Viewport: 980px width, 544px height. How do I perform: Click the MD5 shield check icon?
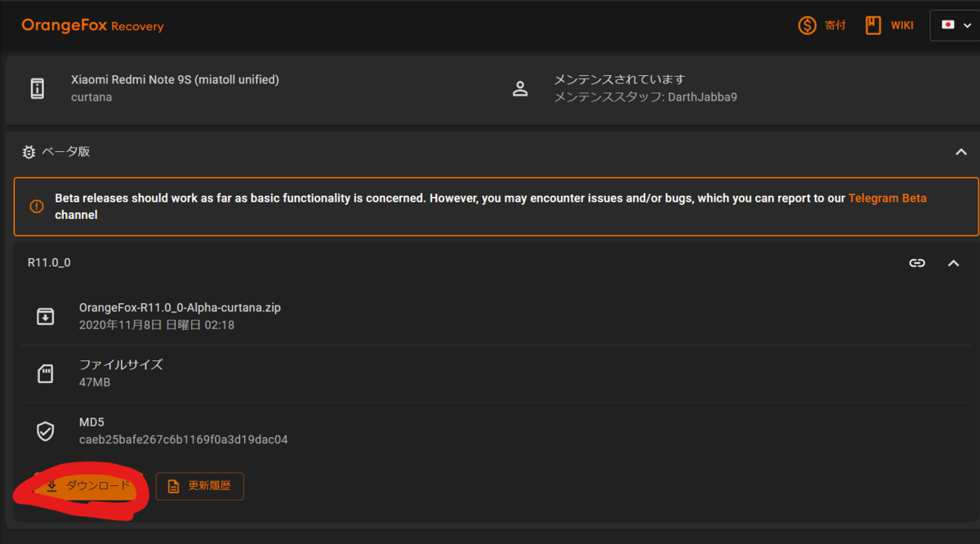coord(46,431)
